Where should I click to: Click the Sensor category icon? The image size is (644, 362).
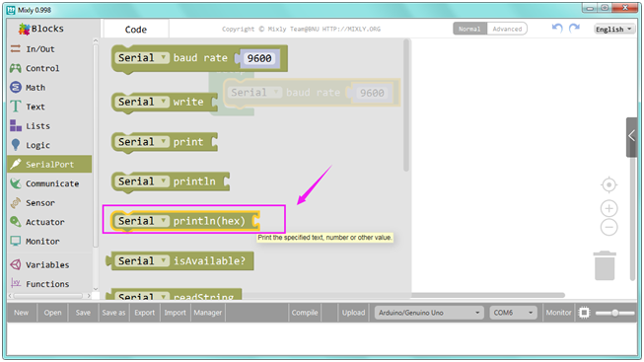point(15,202)
